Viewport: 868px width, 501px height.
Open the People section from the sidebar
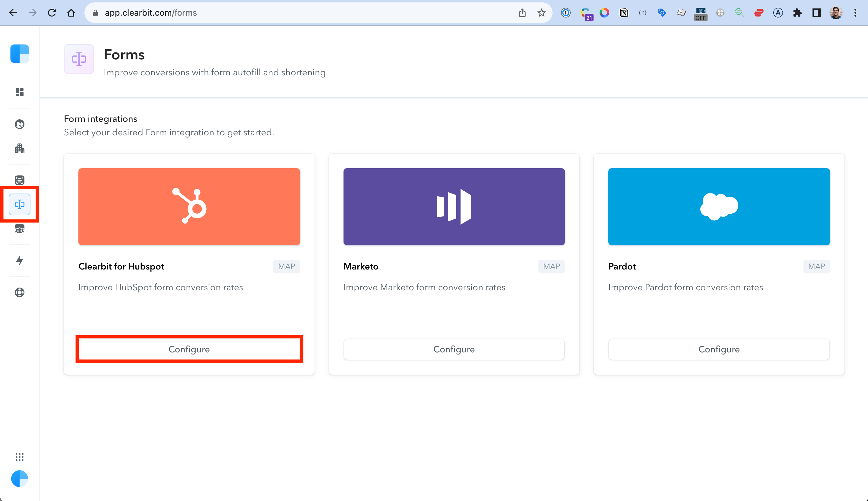click(19, 124)
